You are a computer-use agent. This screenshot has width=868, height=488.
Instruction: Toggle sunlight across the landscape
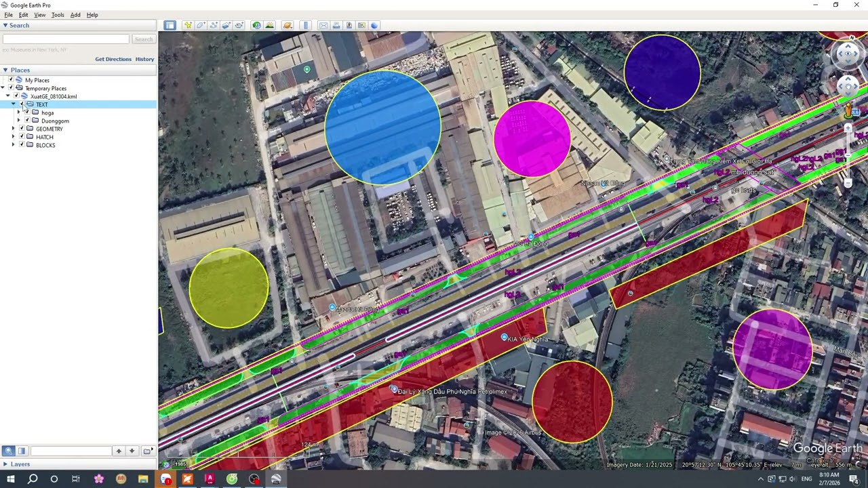[269, 25]
